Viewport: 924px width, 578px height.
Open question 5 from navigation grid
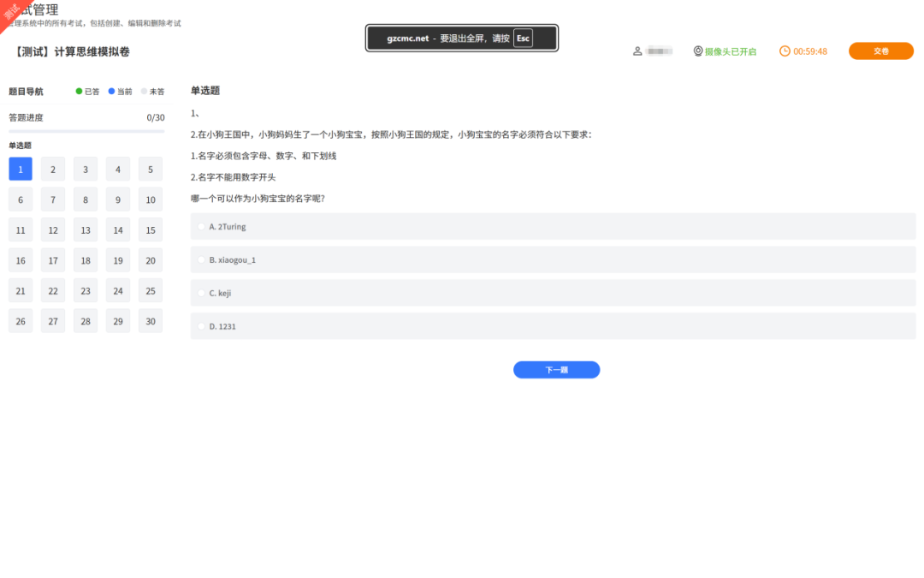click(x=151, y=170)
